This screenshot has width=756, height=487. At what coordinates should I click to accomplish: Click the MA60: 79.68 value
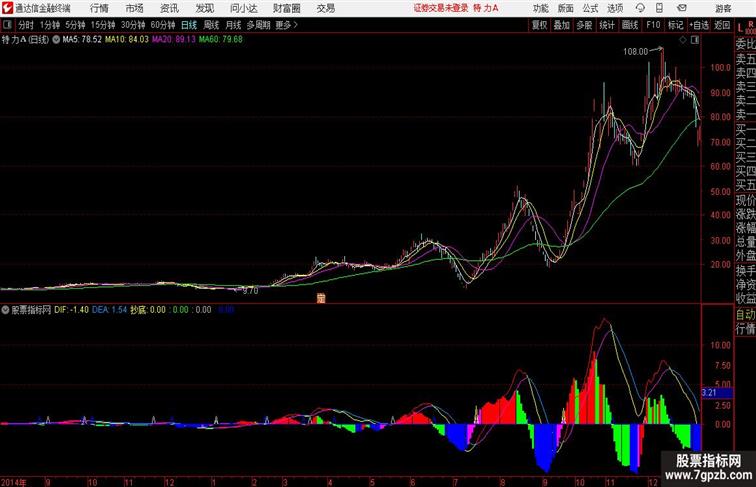coord(220,40)
